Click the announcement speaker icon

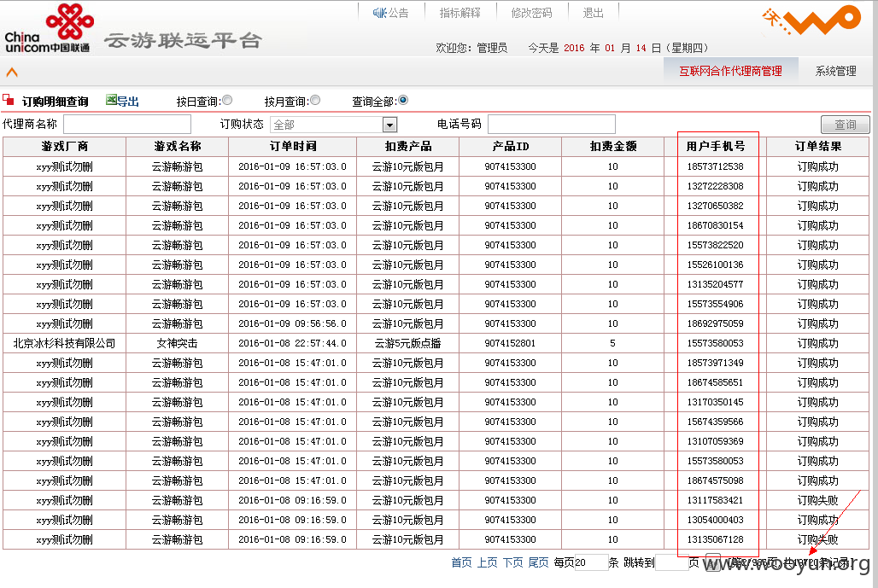tap(380, 12)
